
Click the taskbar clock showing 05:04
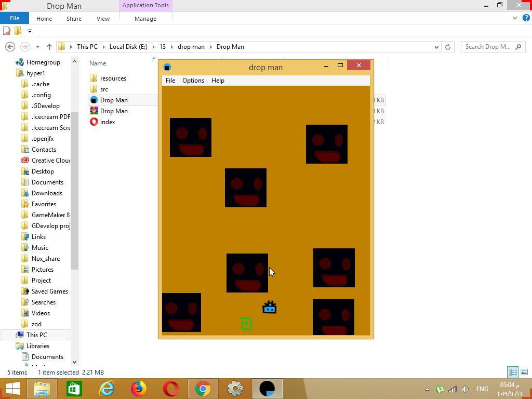click(511, 389)
